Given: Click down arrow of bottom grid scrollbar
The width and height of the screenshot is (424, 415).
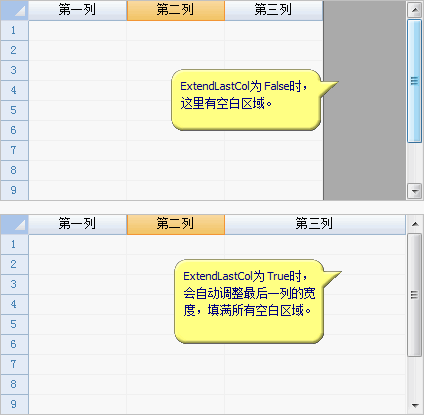Looking at the screenshot, I should point(415,405).
